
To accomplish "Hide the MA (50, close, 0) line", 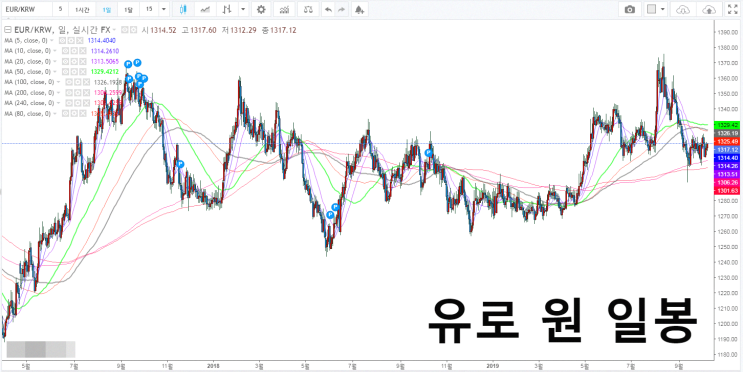I will coord(65,72).
